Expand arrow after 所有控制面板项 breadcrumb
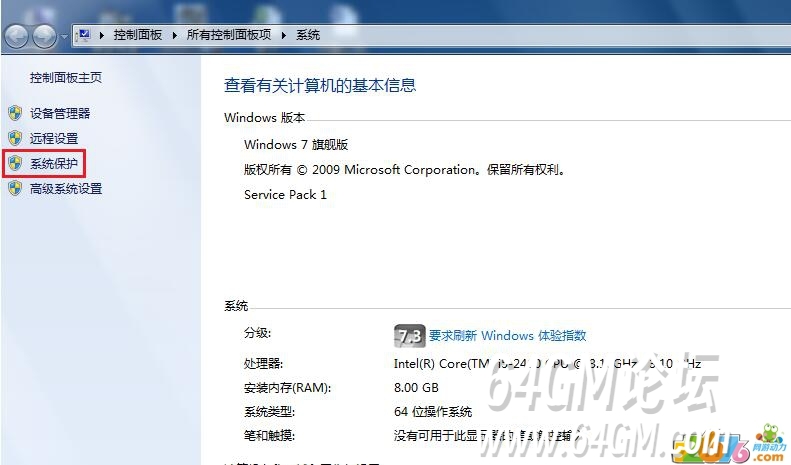The width and height of the screenshot is (791, 465). 284,35
